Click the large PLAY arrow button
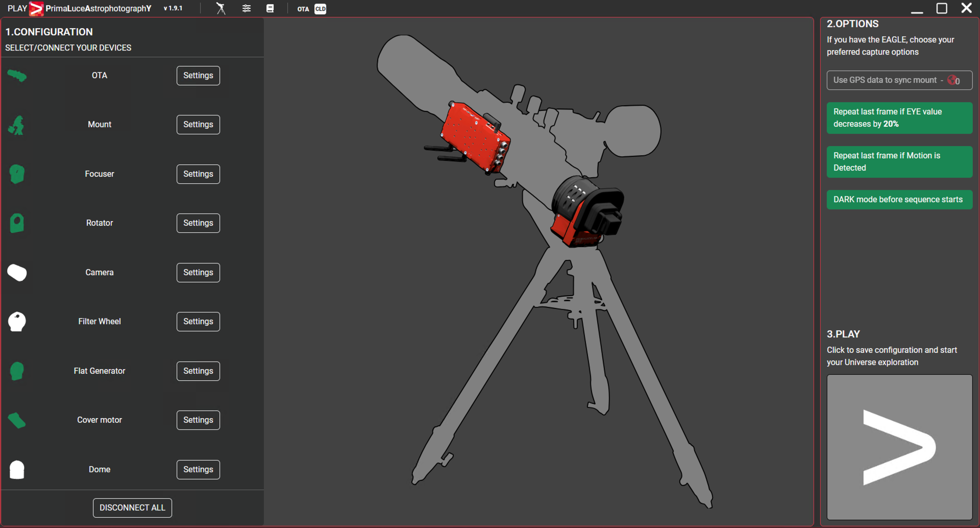This screenshot has height=528, width=980. coord(899,447)
